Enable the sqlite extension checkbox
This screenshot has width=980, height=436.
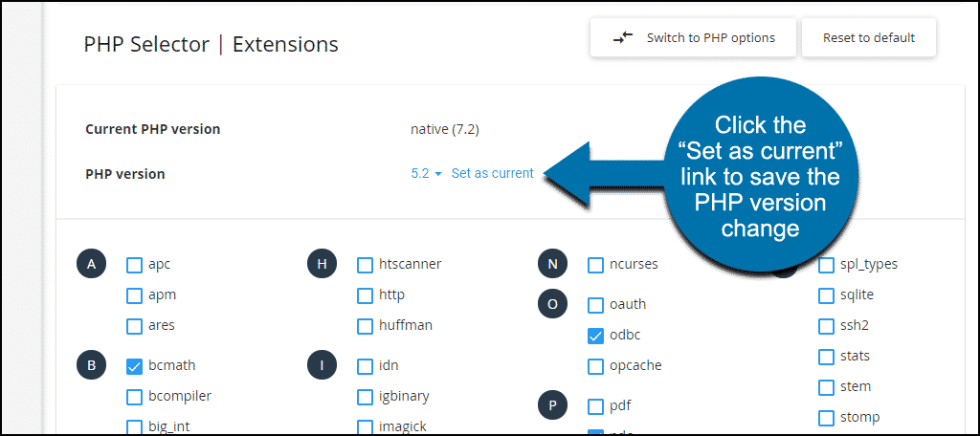click(826, 295)
